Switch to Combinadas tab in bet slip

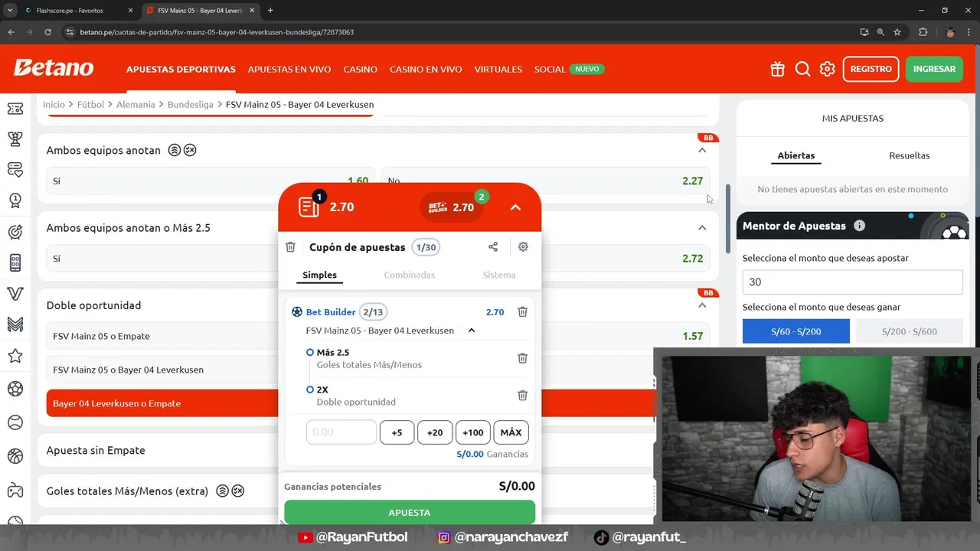pos(410,275)
